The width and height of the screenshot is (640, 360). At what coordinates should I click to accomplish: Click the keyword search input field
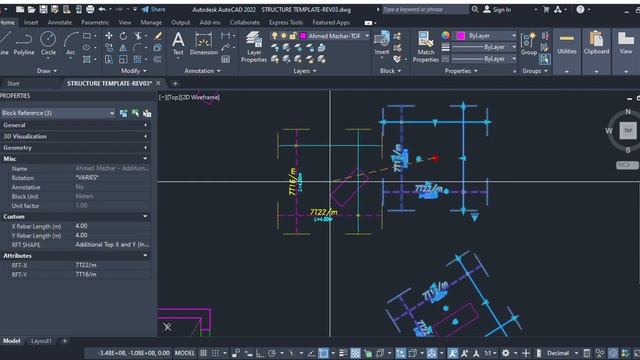pyautogui.click(x=425, y=9)
